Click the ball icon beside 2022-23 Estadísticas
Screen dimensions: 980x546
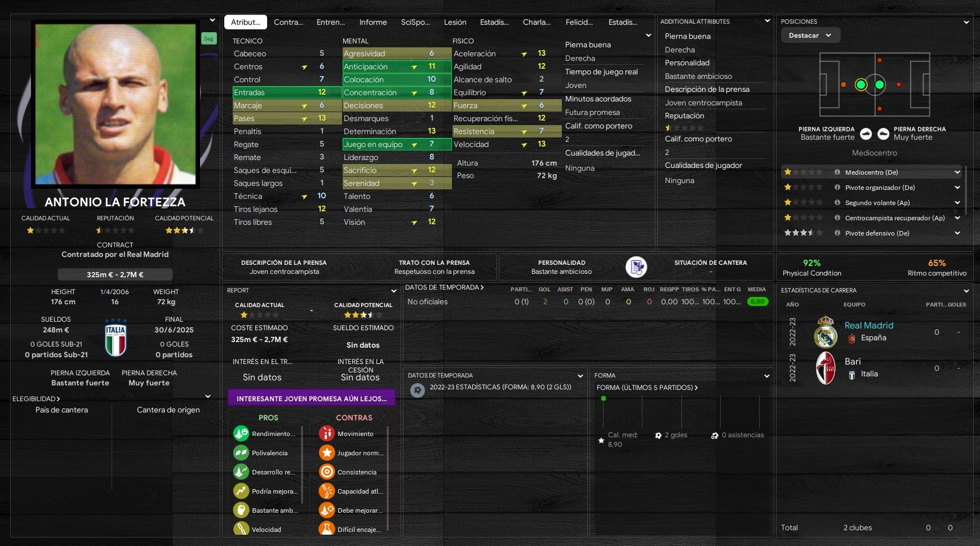(418, 390)
